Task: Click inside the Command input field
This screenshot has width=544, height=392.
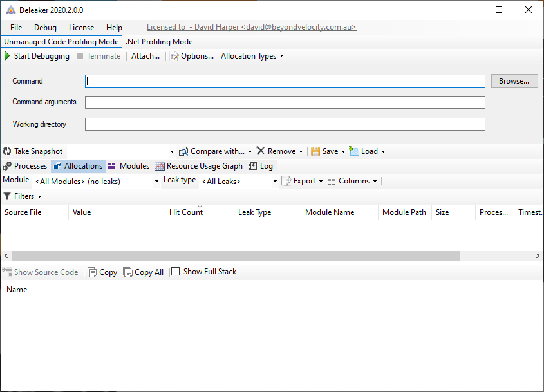Action: (285, 81)
